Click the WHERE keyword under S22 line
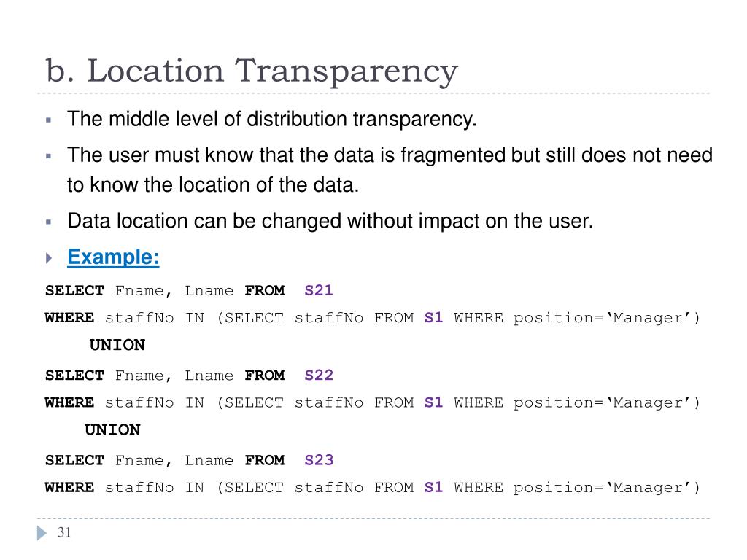This screenshot has width=747, height=560. click(x=69, y=402)
